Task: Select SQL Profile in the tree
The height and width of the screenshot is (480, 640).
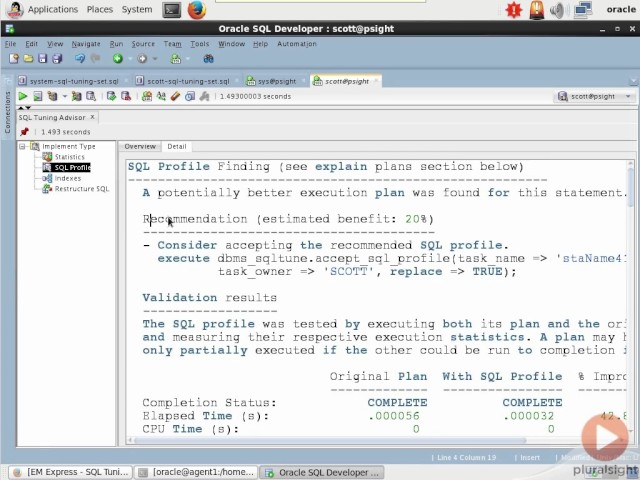Action: [72, 167]
